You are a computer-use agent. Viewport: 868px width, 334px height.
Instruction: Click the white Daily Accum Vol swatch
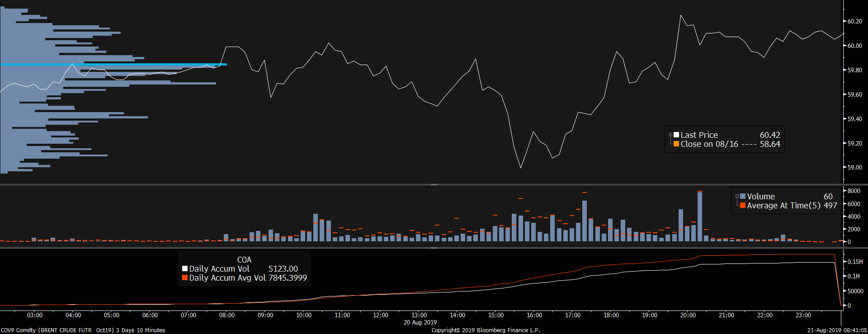tap(185, 268)
